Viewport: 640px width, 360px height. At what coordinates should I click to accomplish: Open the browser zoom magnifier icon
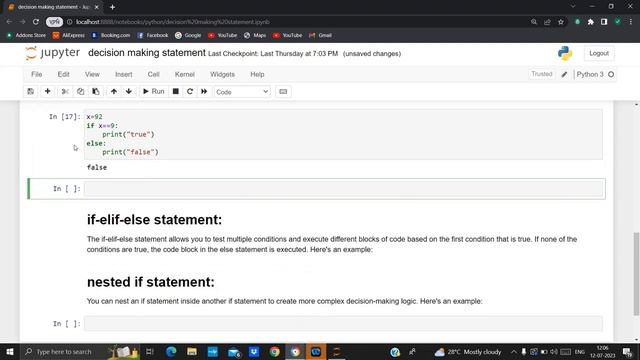click(x=534, y=22)
